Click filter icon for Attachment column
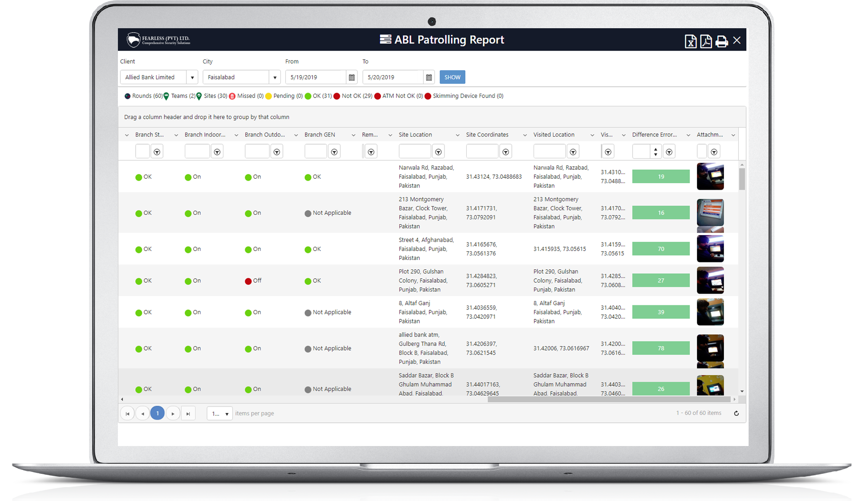The height and width of the screenshot is (501, 868). click(714, 152)
